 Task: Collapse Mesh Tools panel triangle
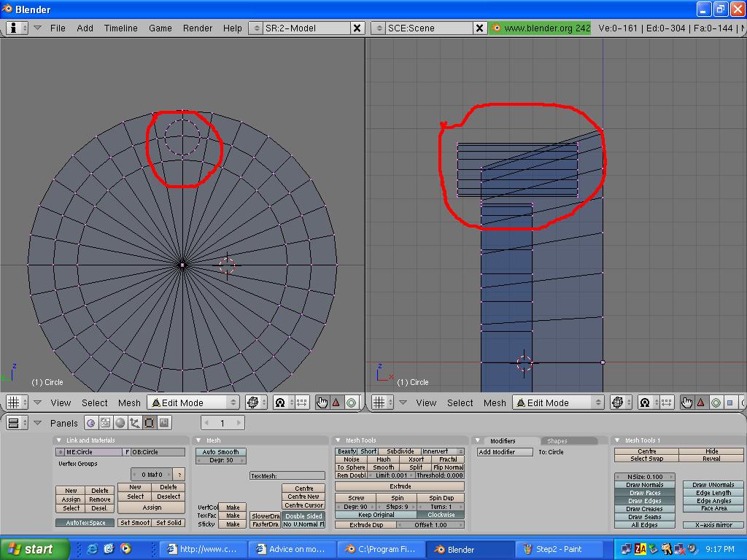click(338, 440)
